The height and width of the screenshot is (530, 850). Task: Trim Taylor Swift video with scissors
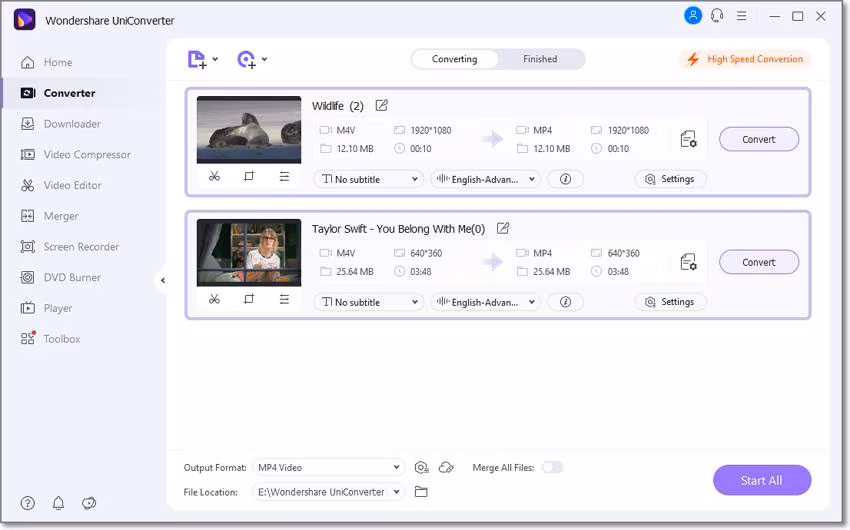pos(214,299)
